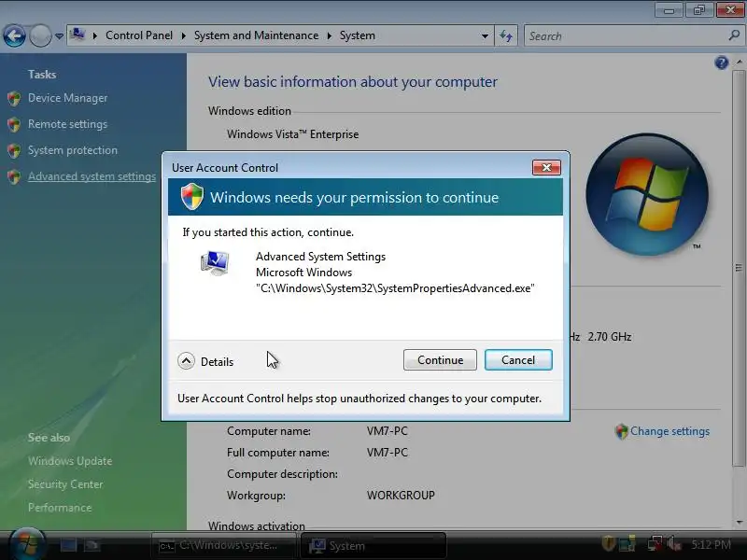Click the Show Desktop quick launch icon

point(68,545)
